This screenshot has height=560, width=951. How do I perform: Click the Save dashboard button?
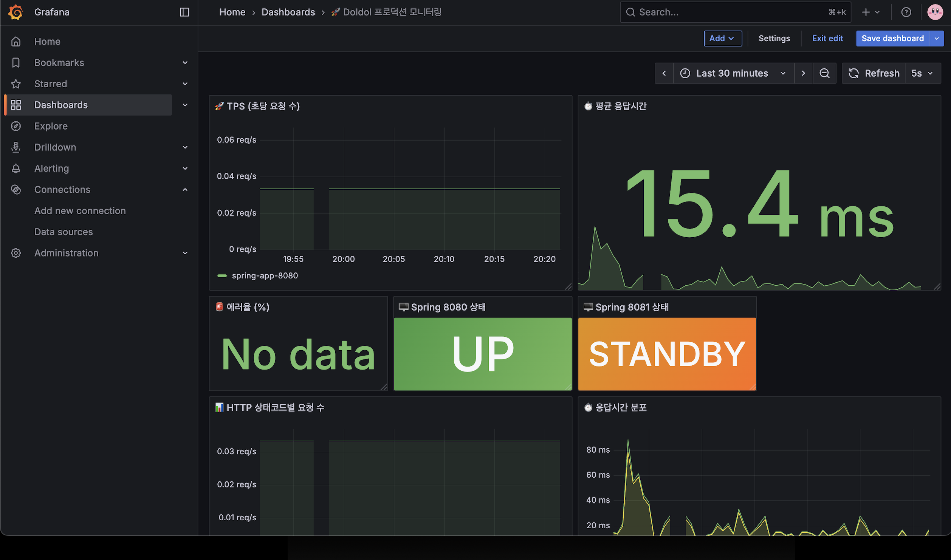coord(892,39)
